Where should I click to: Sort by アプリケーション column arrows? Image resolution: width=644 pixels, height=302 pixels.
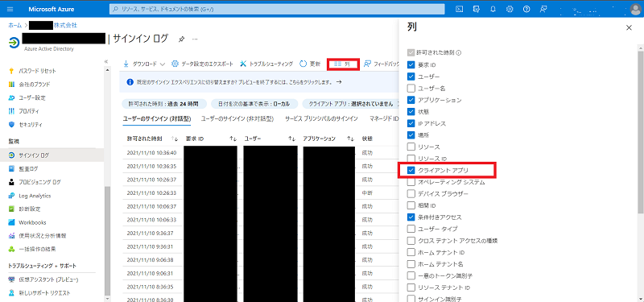coord(350,139)
